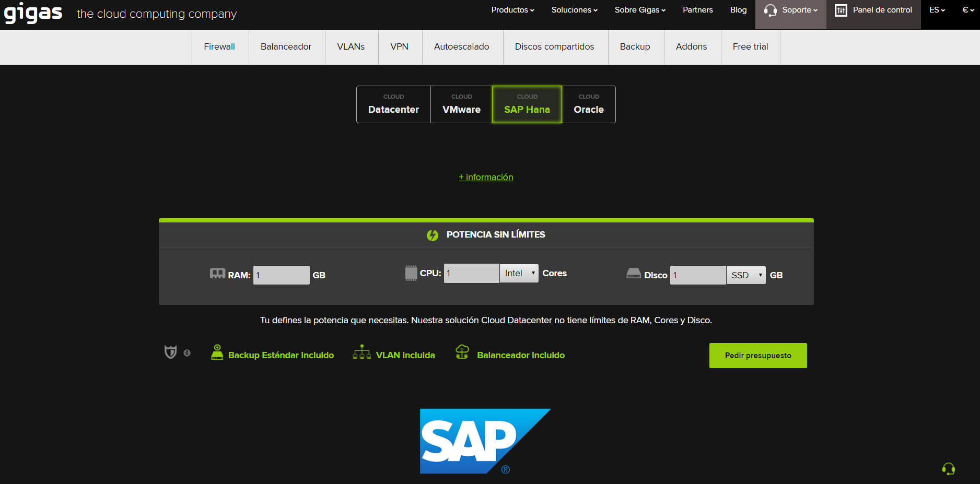Open the euro currency selector
980x484 pixels.
(968, 10)
